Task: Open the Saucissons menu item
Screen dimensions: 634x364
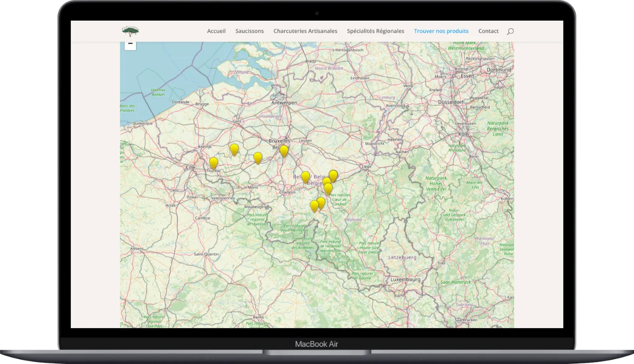Action: point(249,31)
